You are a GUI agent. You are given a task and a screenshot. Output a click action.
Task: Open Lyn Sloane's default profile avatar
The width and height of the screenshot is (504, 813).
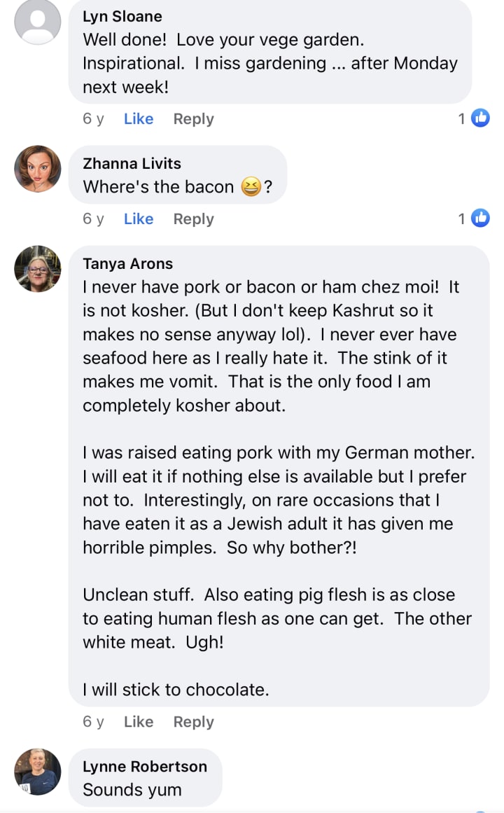point(38,22)
